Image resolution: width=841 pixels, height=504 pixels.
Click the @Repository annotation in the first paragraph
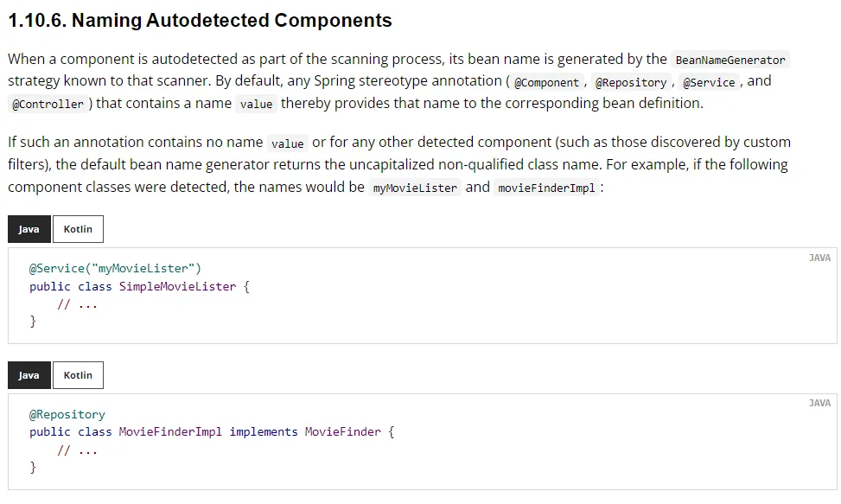click(631, 83)
